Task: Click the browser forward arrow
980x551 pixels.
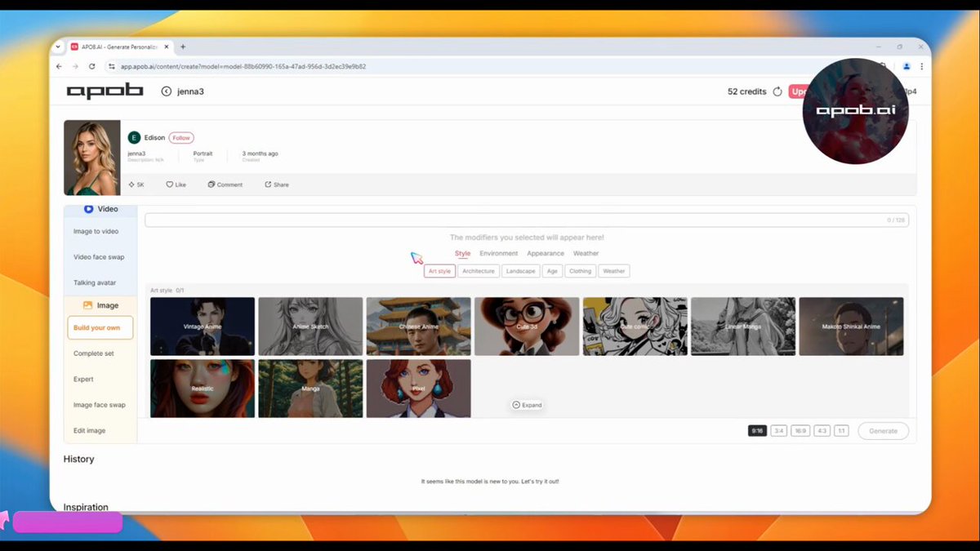Action: 75,66
